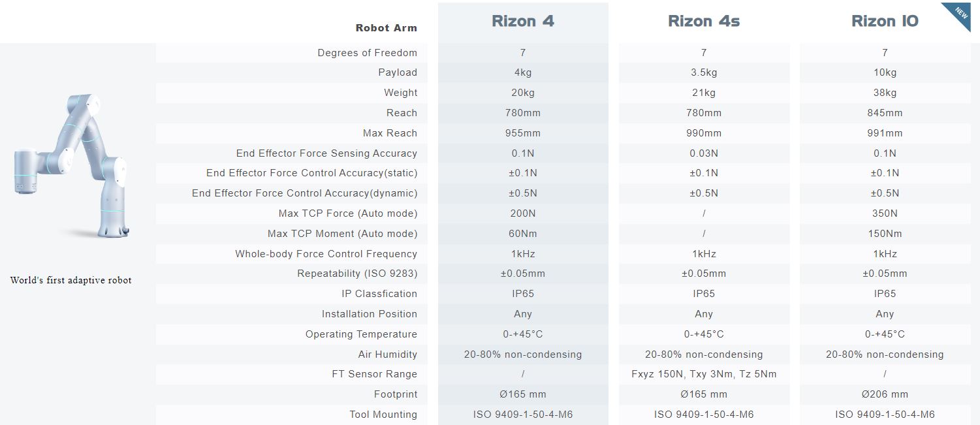This screenshot has width=980, height=425.
Task: Click the Tool Mounting row label
Action: pyautogui.click(x=383, y=415)
